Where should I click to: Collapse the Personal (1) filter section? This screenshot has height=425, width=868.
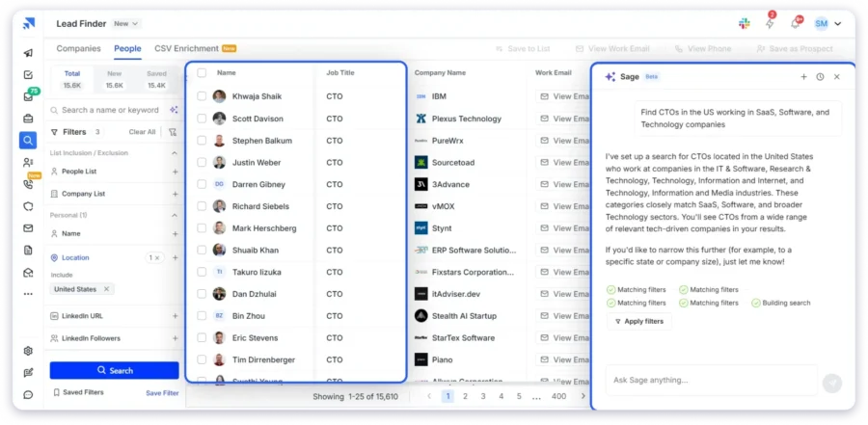pyautogui.click(x=175, y=215)
